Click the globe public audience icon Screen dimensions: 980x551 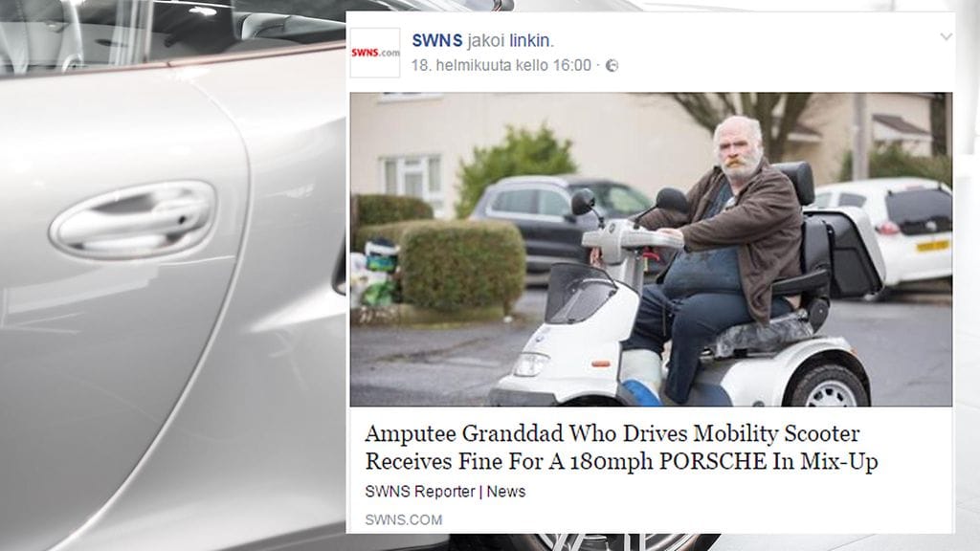pos(612,66)
